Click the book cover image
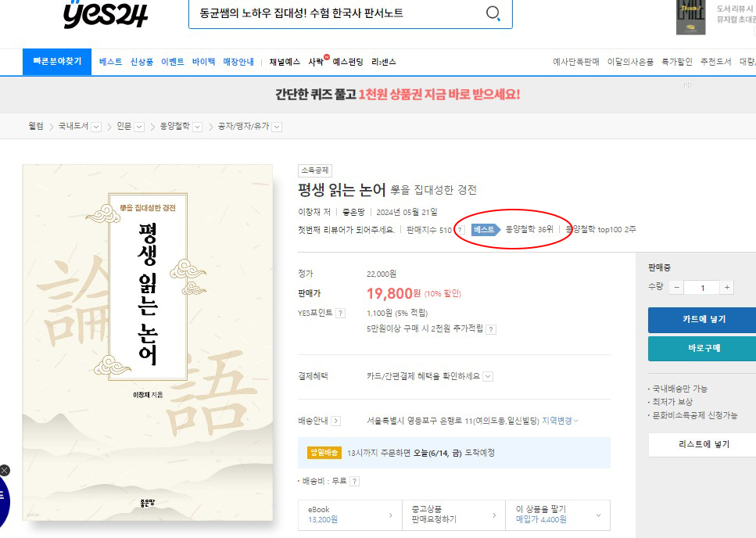The width and height of the screenshot is (756, 538). click(148, 343)
